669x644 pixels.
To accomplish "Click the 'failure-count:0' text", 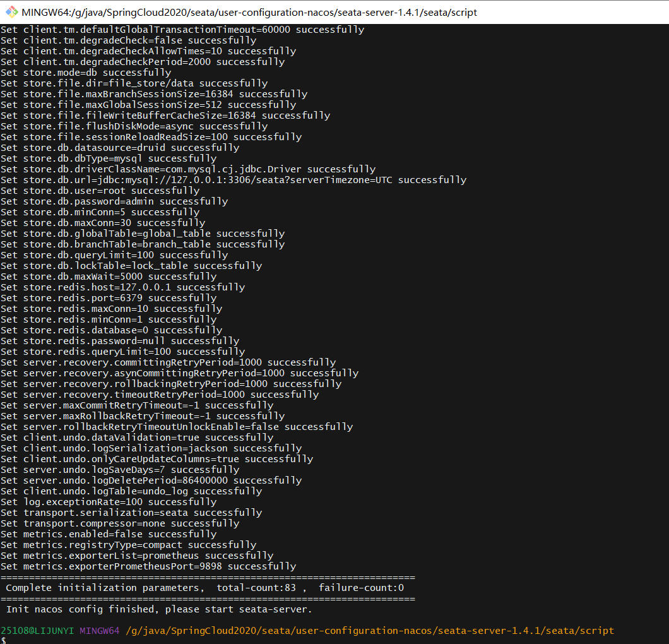I will [361, 588].
